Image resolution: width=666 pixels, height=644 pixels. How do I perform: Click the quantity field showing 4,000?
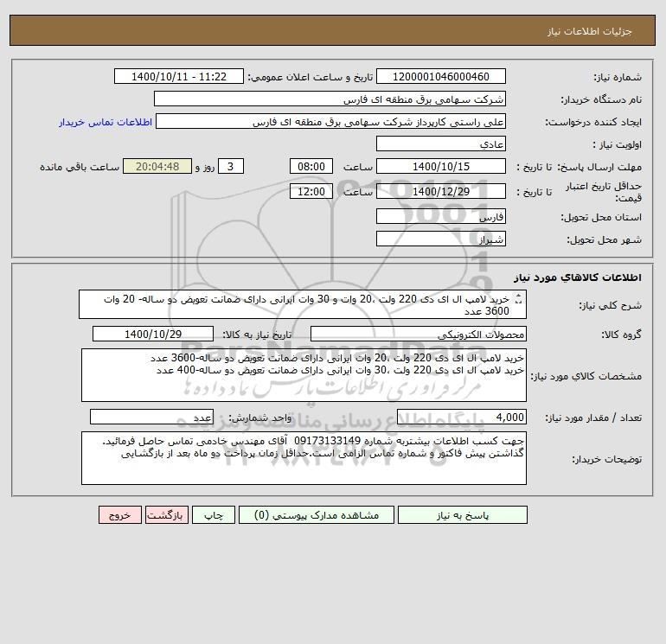[x=462, y=417]
